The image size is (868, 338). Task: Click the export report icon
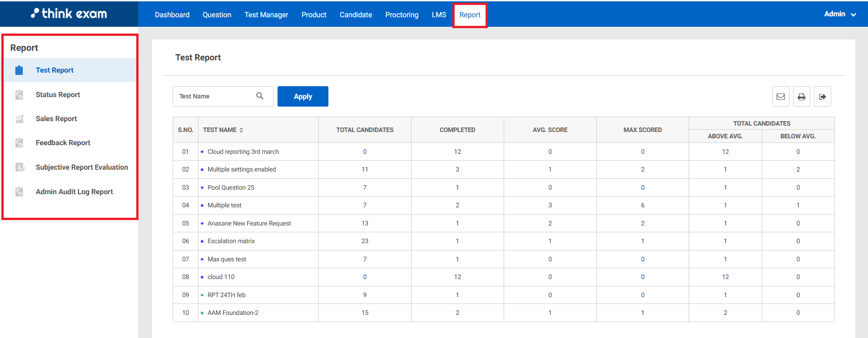[822, 97]
